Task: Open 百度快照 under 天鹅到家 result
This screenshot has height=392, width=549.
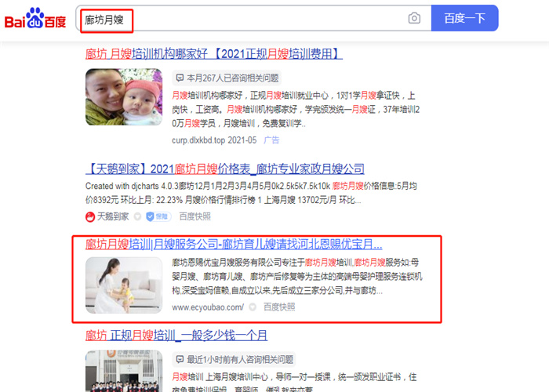Action: click(195, 216)
